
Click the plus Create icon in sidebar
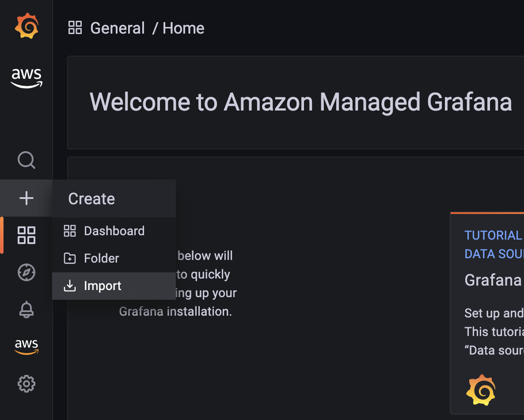click(x=27, y=198)
